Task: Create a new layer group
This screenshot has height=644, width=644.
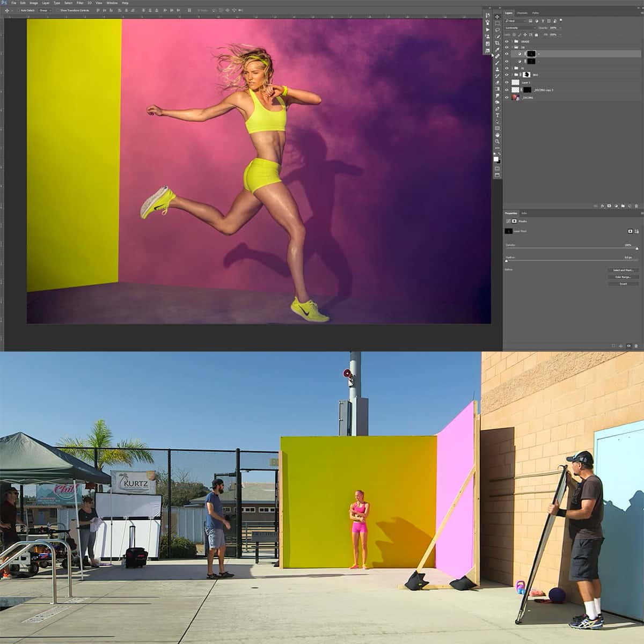Action: 623,206
